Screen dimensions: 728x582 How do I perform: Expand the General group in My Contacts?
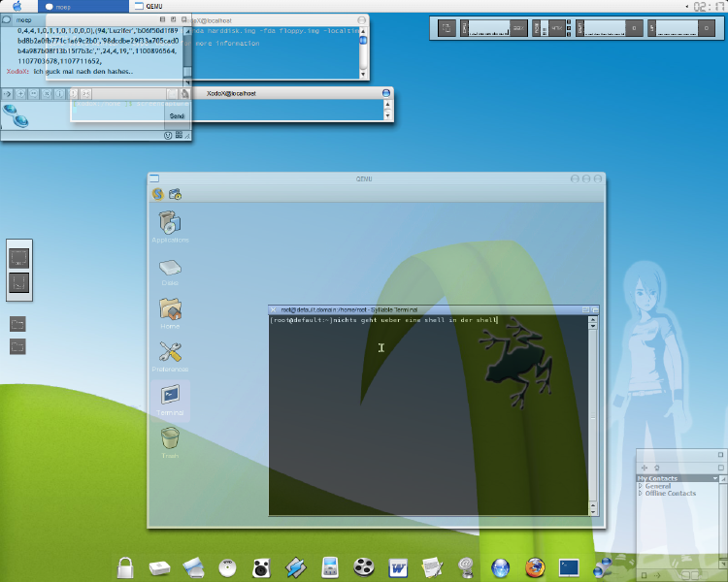click(641, 486)
